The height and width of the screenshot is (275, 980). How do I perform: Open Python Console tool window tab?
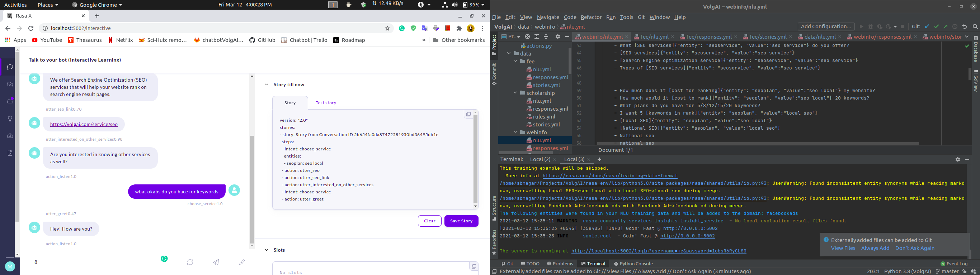(633, 264)
